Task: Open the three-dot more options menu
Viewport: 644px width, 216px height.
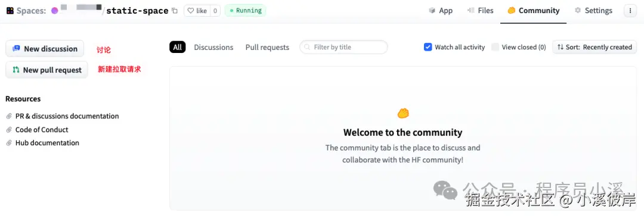Action: click(x=630, y=11)
